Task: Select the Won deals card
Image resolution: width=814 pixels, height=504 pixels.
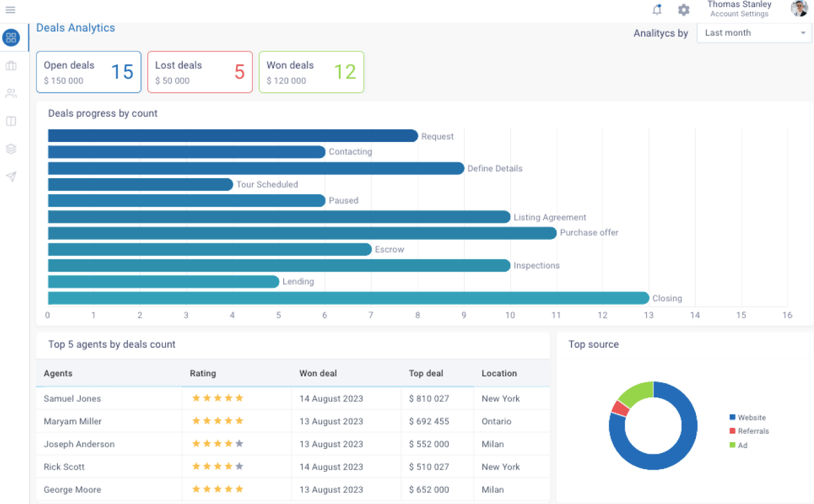Action: coord(311,72)
